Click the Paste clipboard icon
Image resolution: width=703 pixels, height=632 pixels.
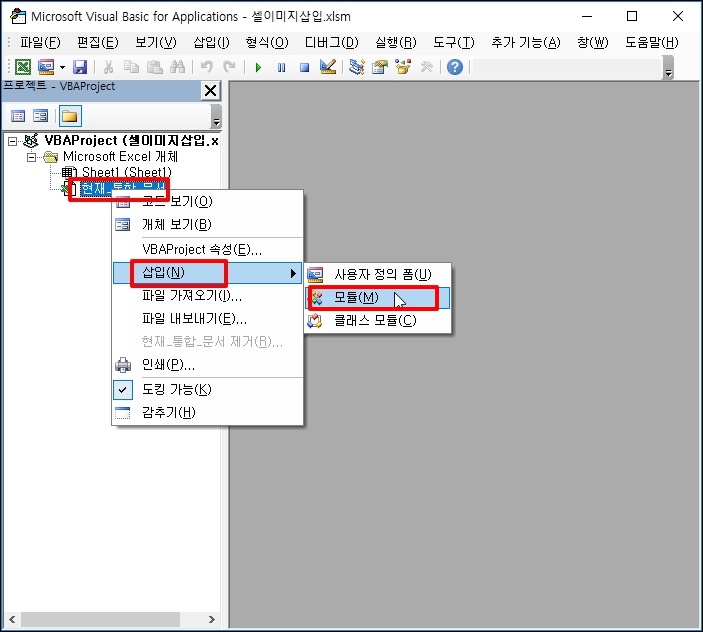(155, 67)
